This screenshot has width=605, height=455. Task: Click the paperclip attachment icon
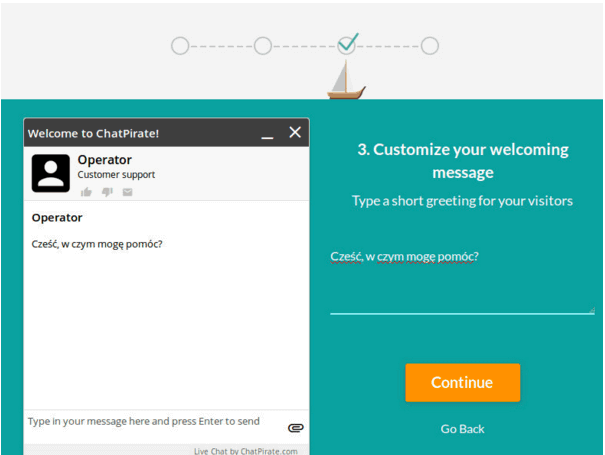[x=296, y=428]
